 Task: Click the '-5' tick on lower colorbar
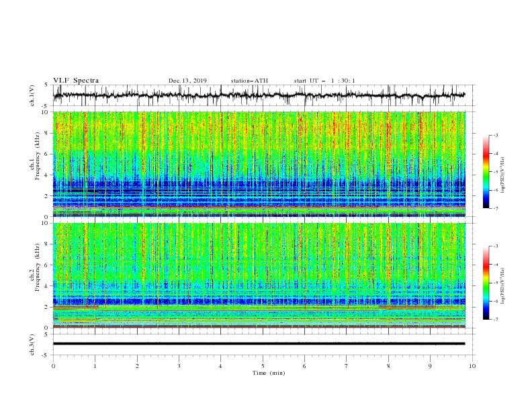[x=495, y=283]
